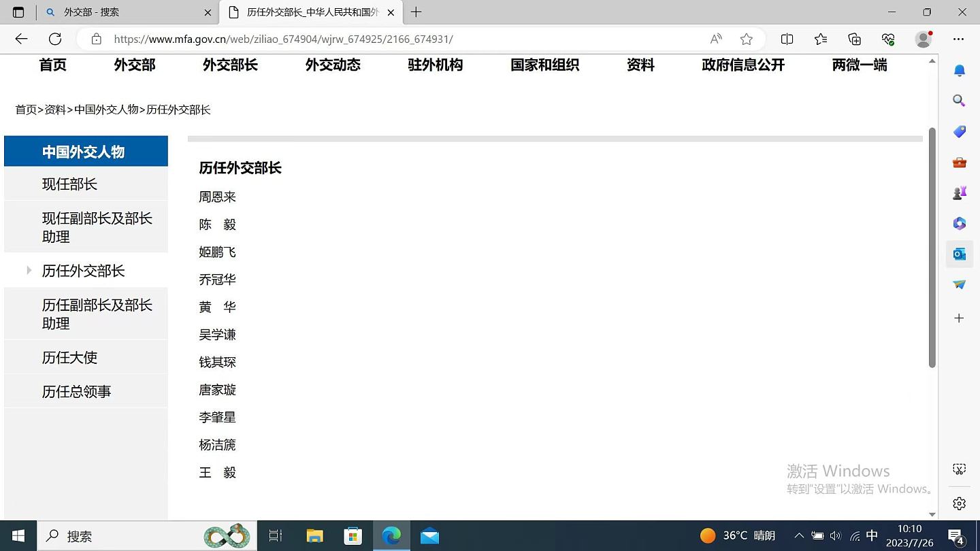The height and width of the screenshot is (551, 980).
Task: Select 历任副部长及部长助理 in sidebar
Action: click(86, 314)
